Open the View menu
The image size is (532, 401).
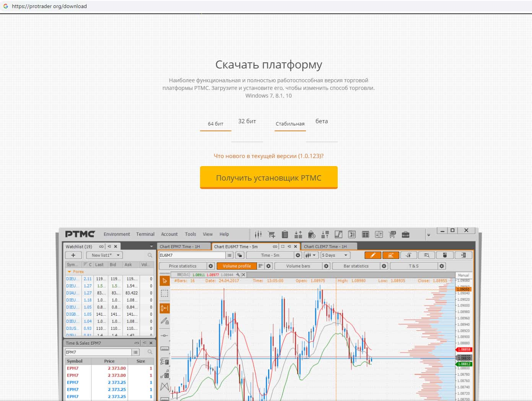pos(208,234)
